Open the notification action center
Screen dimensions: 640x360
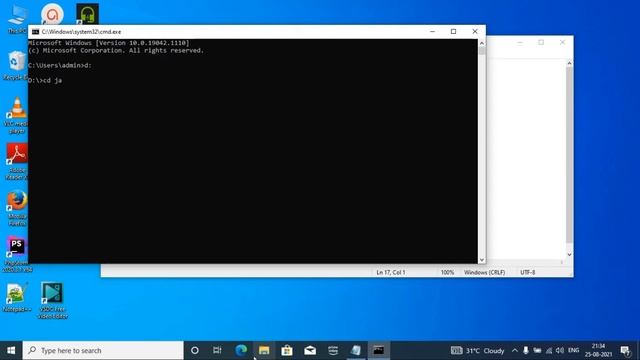pyautogui.click(x=625, y=351)
